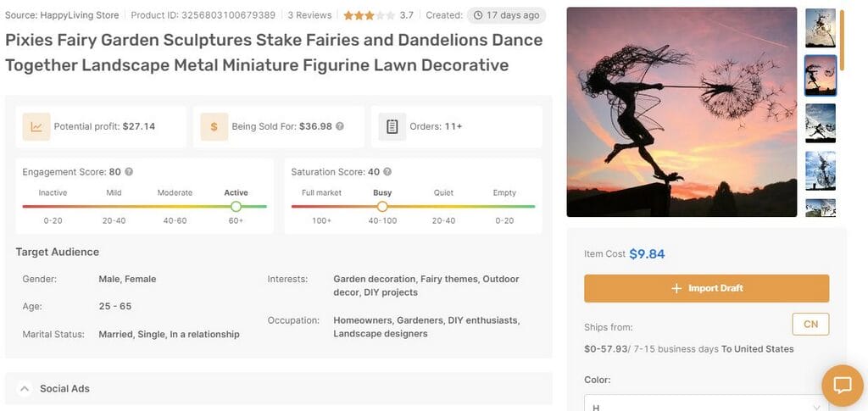Click the Saturation Score slider handle
Viewport: 868px width, 411px height.
tap(382, 206)
